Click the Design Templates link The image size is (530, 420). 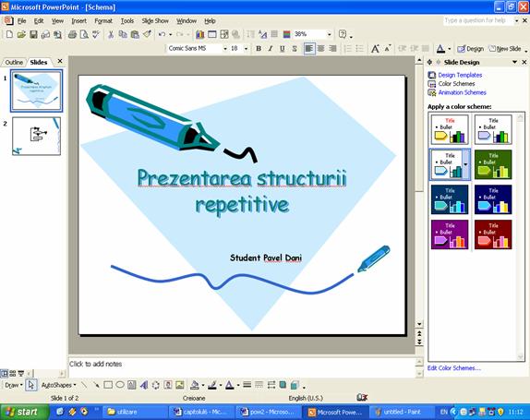click(x=460, y=75)
